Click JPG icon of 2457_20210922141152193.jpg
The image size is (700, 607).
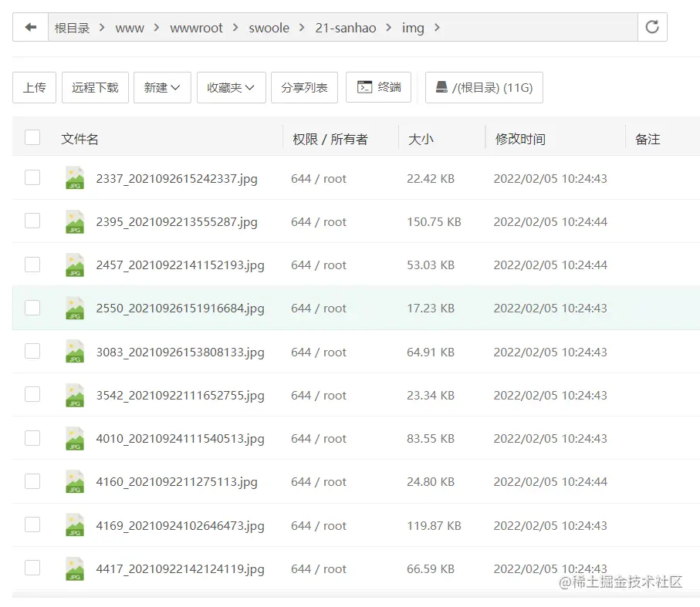pos(75,265)
